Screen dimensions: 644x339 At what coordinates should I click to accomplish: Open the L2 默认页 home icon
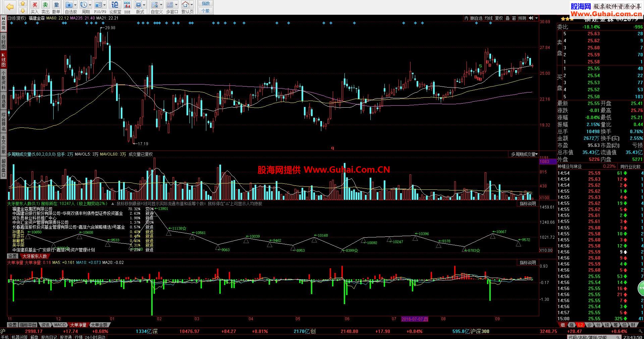[185, 5]
